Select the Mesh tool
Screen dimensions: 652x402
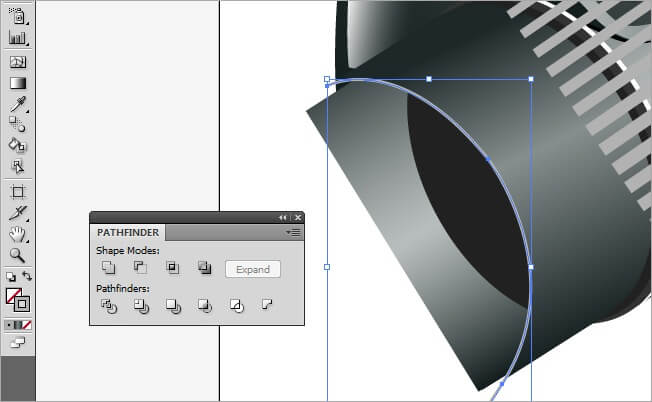pyautogui.click(x=17, y=62)
